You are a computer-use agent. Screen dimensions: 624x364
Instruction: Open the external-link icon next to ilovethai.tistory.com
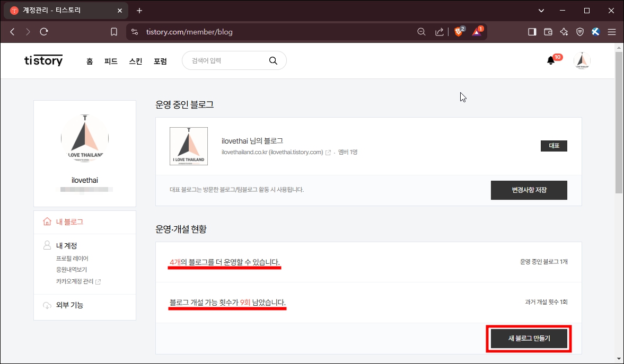coord(329,152)
